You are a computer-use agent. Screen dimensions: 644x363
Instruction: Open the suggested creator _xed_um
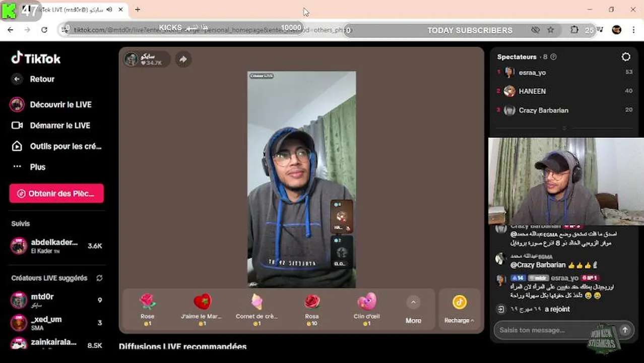point(56,323)
